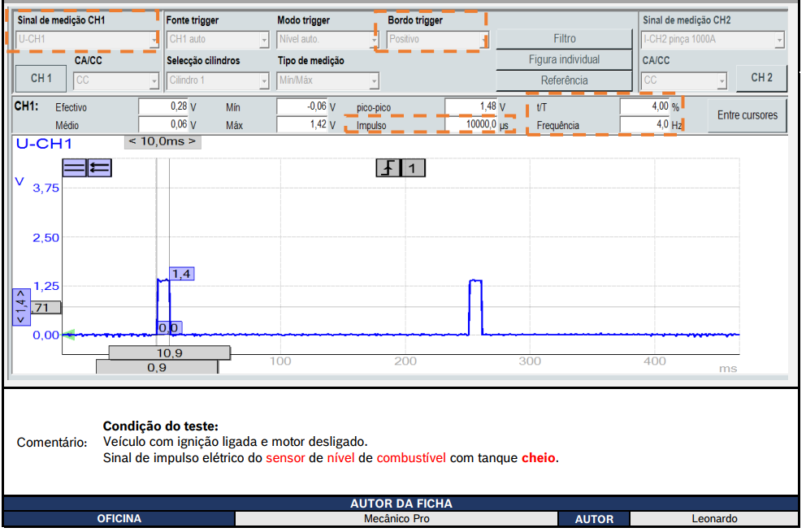Click the trigger channel number 1 box
Screen dimensions: 806x532
click(x=414, y=168)
